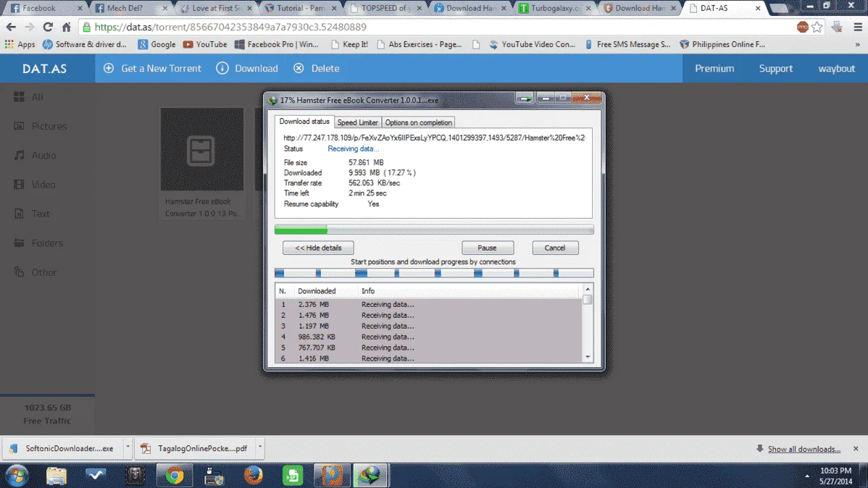This screenshot has width=868, height=488.
Task: Open the Hamster Free eBook Converter thumbnail
Action: pos(201,149)
